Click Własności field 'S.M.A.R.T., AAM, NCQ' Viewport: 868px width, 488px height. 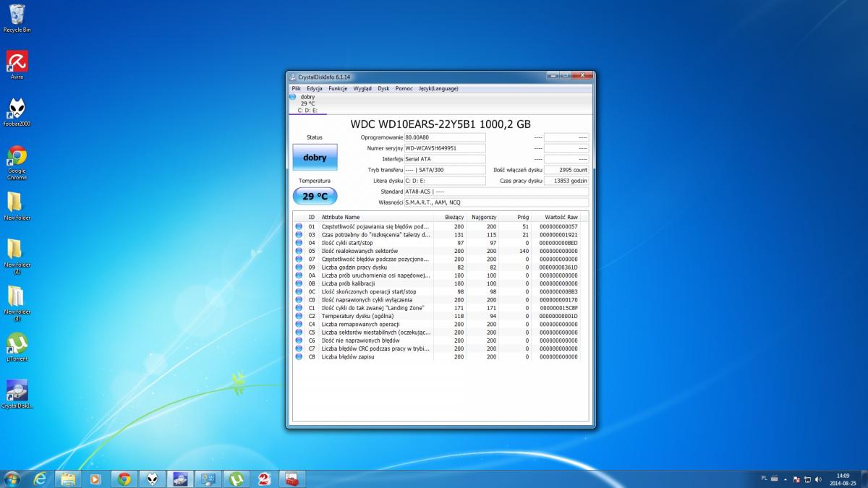click(x=496, y=202)
